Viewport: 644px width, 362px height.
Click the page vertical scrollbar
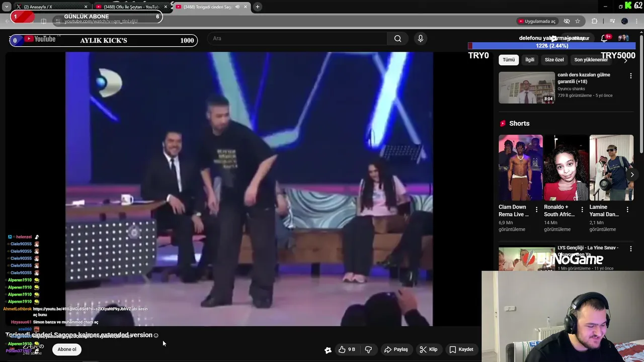641,93
